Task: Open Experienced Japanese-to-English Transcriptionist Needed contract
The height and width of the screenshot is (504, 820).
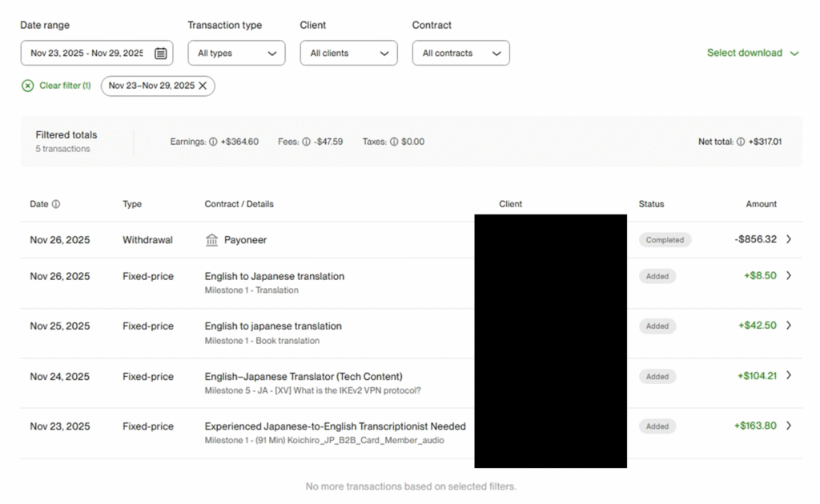Action: tap(335, 426)
